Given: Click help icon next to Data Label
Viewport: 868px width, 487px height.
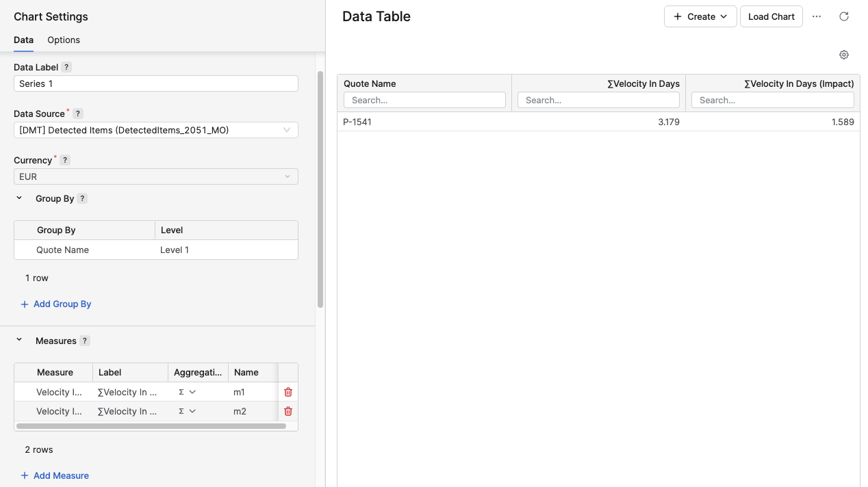Looking at the screenshot, I should [66, 67].
